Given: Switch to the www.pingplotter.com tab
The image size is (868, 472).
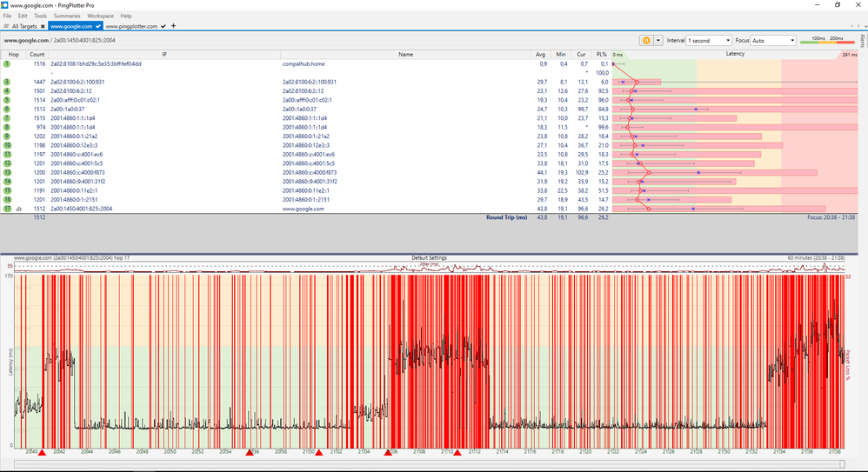Looking at the screenshot, I should 132,26.
